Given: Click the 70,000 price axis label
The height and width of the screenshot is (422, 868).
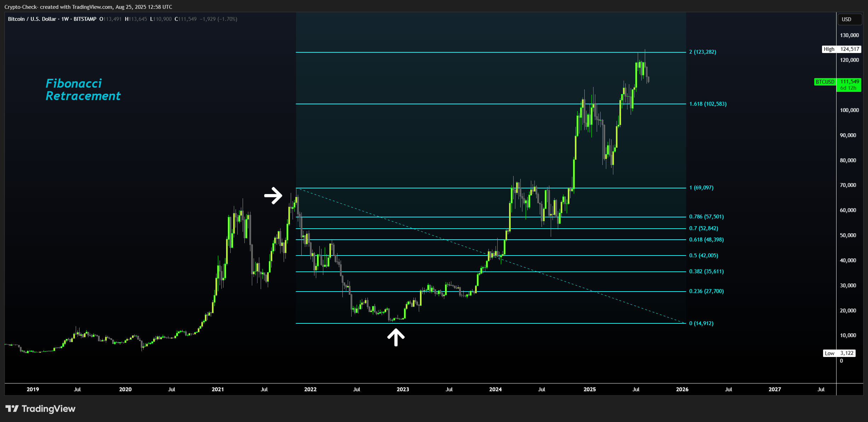Looking at the screenshot, I should tap(848, 185).
